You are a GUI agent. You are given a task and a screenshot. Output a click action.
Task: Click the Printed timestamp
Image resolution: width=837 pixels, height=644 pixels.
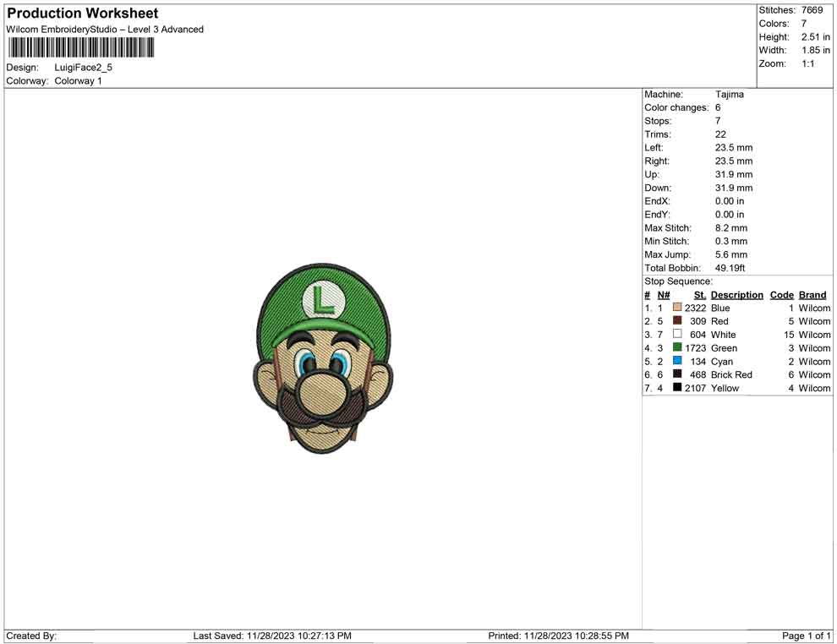[558, 636]
